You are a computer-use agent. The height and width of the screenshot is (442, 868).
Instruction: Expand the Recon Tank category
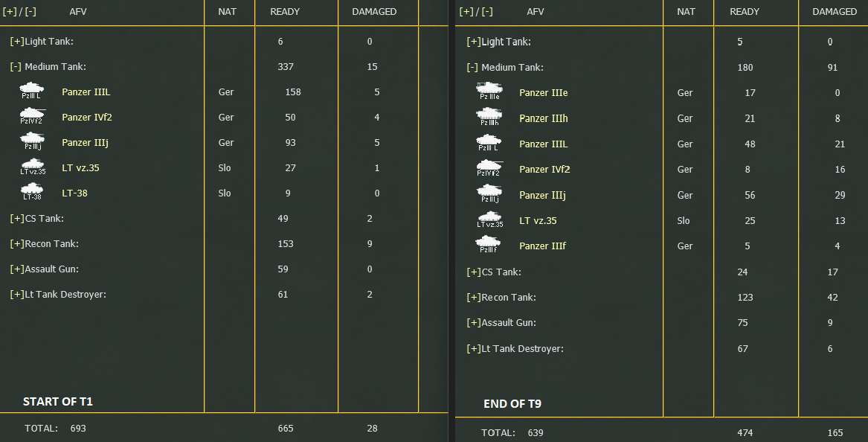pos(16,243)
